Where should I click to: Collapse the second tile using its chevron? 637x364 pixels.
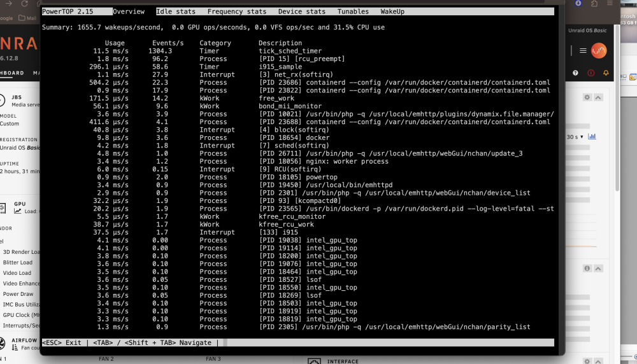coord(598,269)
